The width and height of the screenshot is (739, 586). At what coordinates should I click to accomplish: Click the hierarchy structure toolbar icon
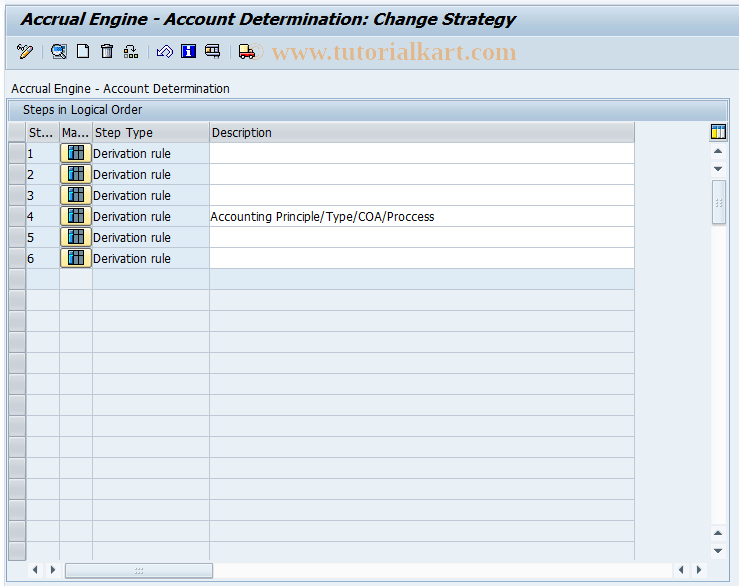[131, 52]
